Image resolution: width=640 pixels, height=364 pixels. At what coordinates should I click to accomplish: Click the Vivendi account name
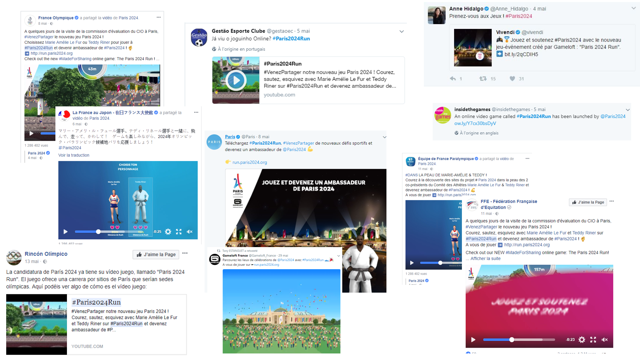point(505,32)
